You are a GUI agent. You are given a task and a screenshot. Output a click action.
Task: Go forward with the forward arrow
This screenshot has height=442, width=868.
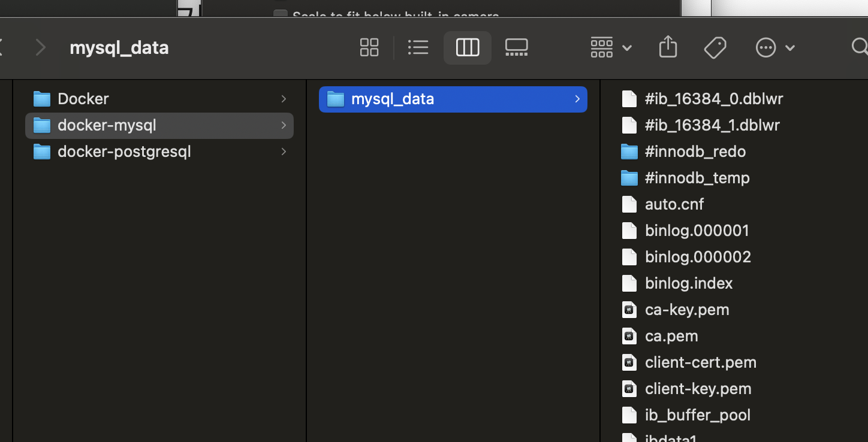pyautogui.click(x=40, y=47)
